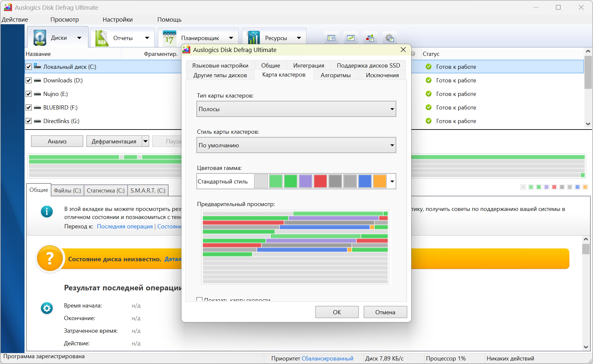Open the cluster map style dropdown 'По умолчанию'
Image resolution: width=593 pixels, height=364 pixels.
pyautogui.click(x=296, y=145)
